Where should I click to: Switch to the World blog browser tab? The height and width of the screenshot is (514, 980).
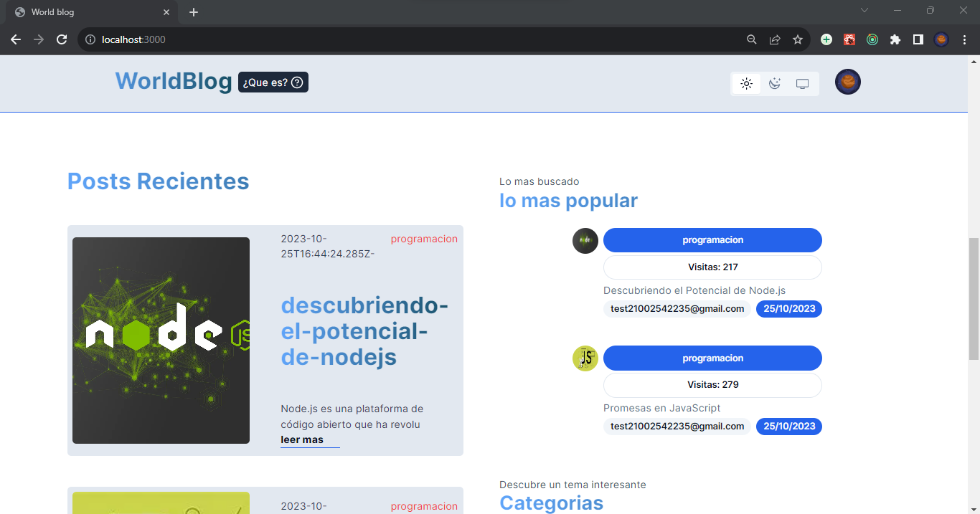tap(86, 11)
